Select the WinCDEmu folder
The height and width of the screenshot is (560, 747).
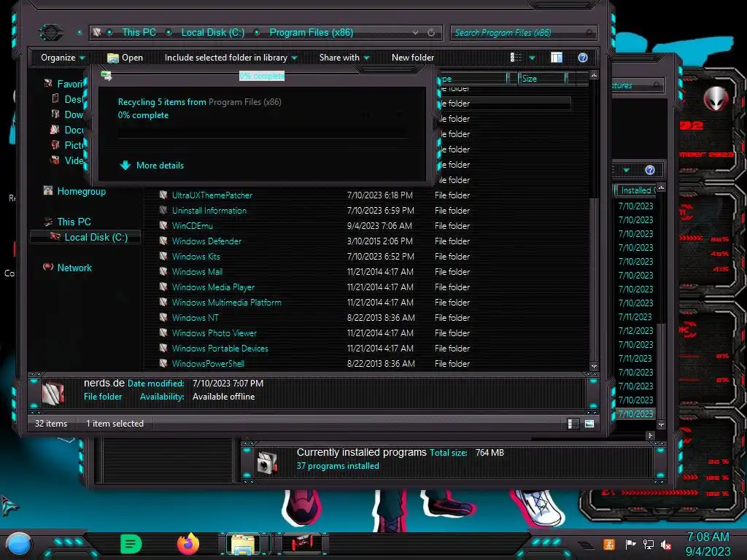(x=193, y=226)
